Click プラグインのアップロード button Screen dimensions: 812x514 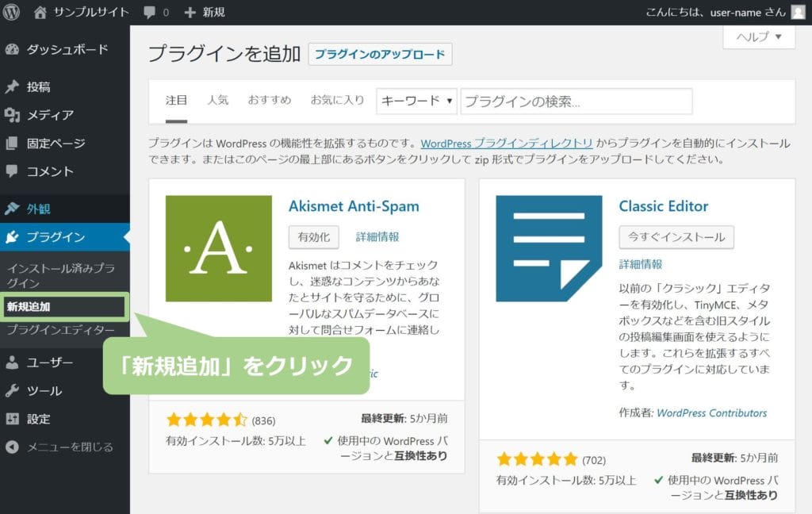tap(380, 54)
